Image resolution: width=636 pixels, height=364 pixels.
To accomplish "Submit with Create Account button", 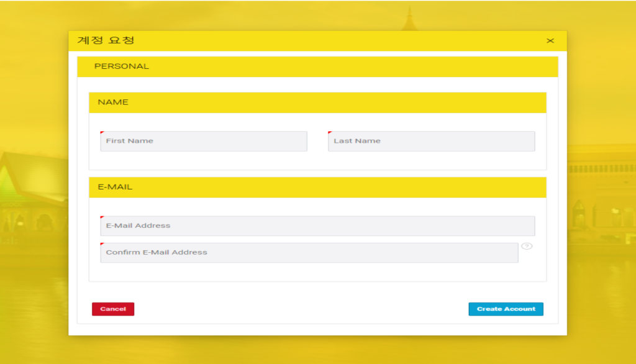I will [x=506, y=309].
